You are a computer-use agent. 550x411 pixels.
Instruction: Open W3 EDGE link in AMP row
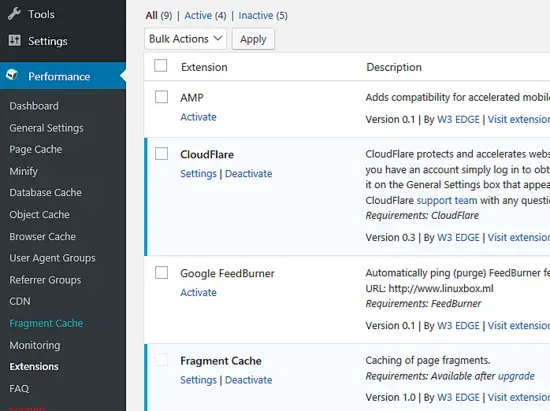point(458,119)
